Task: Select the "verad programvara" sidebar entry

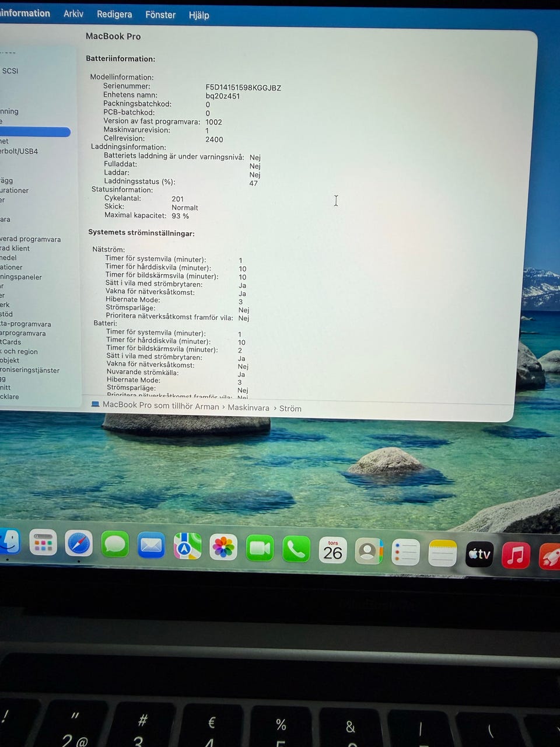Action: click(x=30, y=239)
